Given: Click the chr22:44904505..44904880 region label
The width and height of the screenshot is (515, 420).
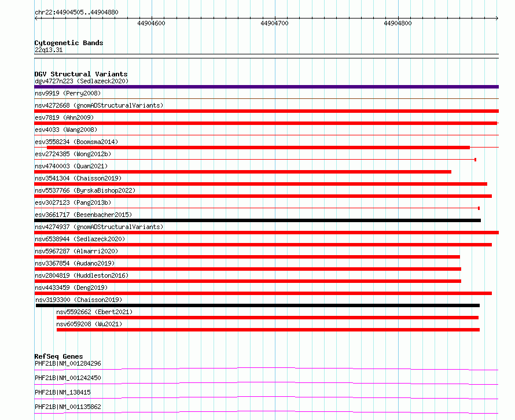Looking at the screenshot, I should (x=76, y=13).
